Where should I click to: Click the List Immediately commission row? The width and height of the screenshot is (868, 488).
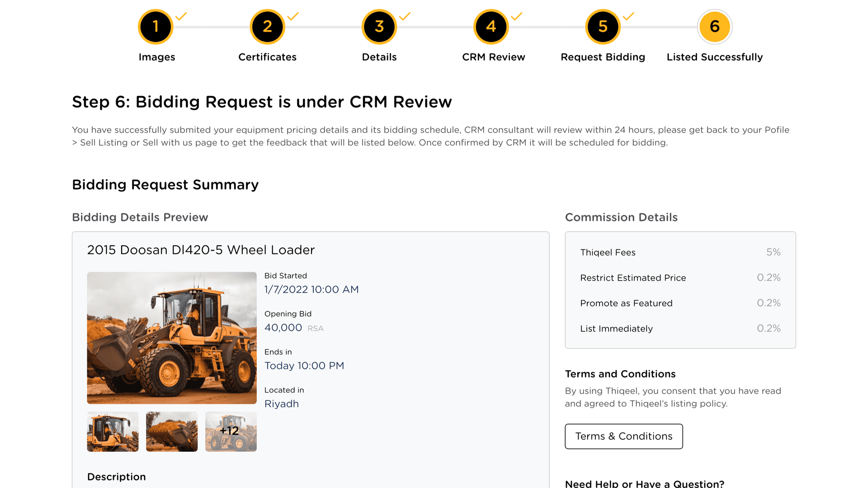(x=680, y=328)
